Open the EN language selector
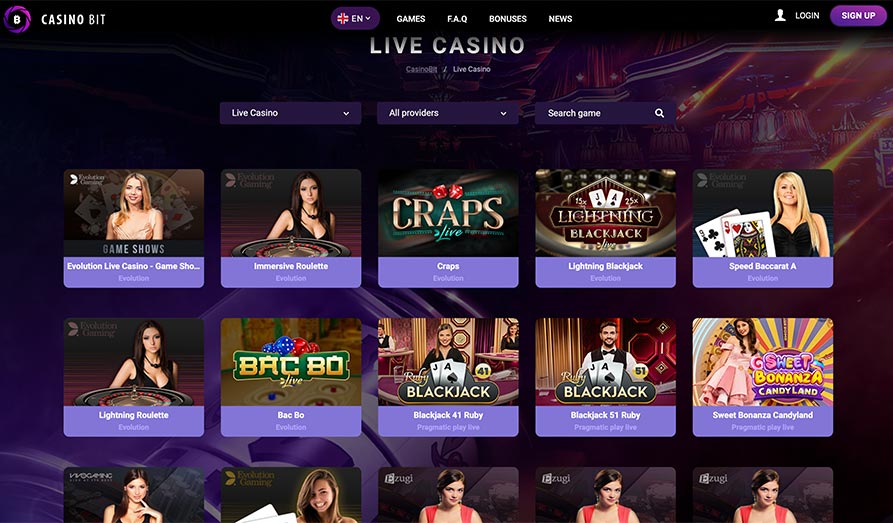The width and height of the screenshot is (893, 523). tap(355, 18)
